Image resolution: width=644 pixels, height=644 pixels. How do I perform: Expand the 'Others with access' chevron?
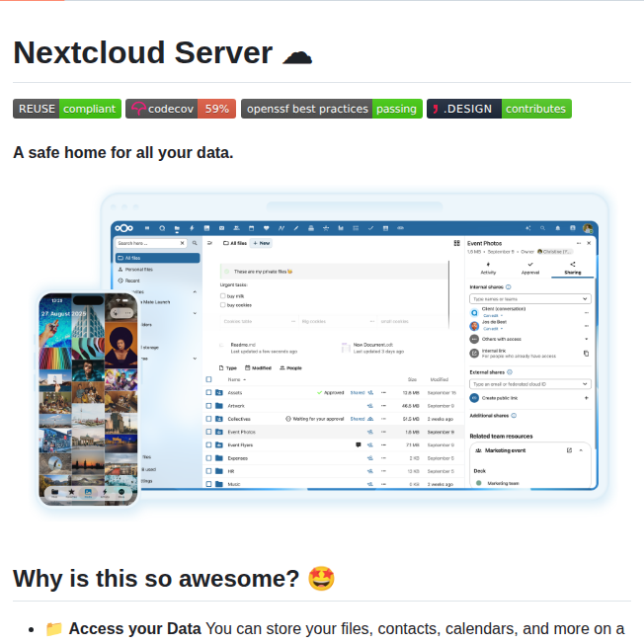(587, 339)
